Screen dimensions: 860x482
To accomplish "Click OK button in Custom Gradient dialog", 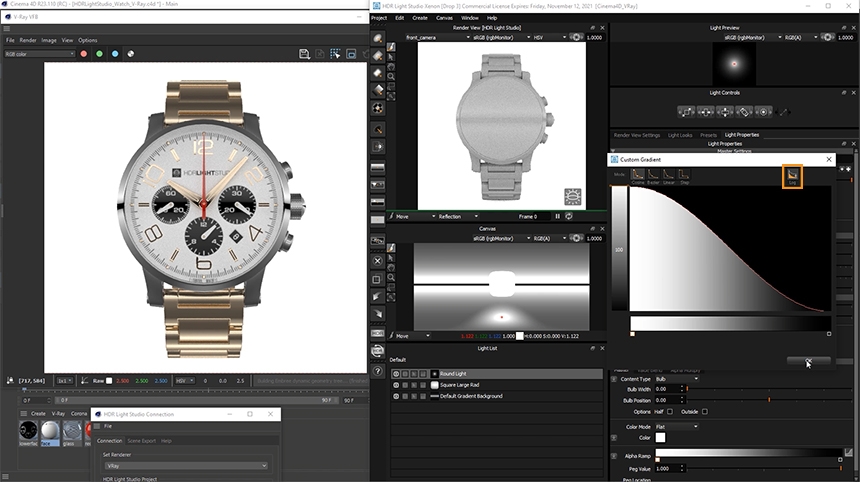I will pyautogui.click(x=808, y=360).
